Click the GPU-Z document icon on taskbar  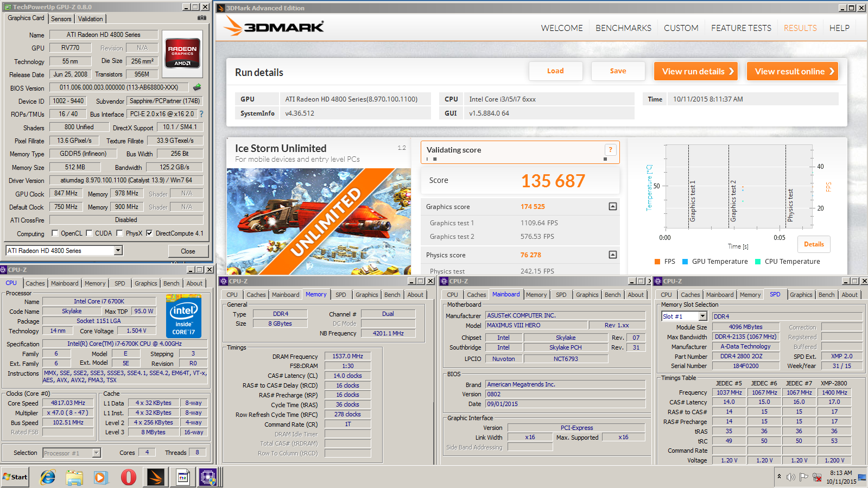click(183, 477)
